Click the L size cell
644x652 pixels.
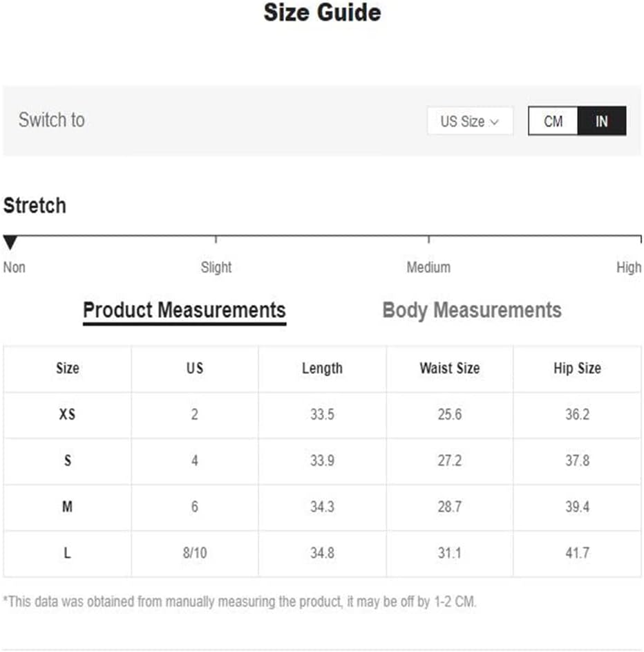click(x=67, y=553)
